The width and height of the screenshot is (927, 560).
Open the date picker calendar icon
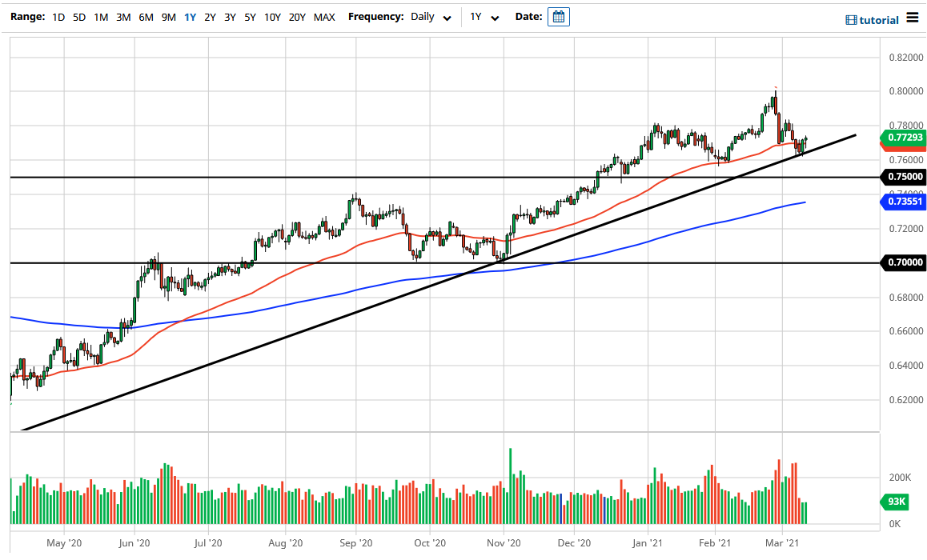558,16
